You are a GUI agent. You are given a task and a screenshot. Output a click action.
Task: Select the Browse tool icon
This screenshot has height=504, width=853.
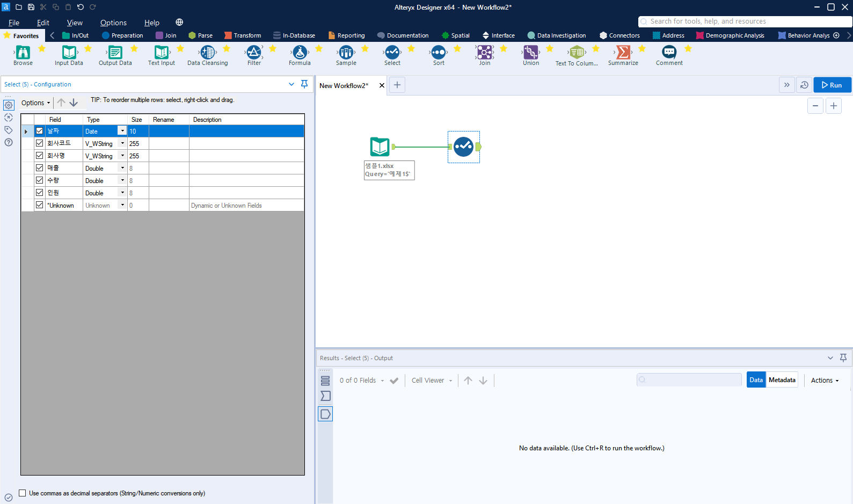(x=23, y=52)
